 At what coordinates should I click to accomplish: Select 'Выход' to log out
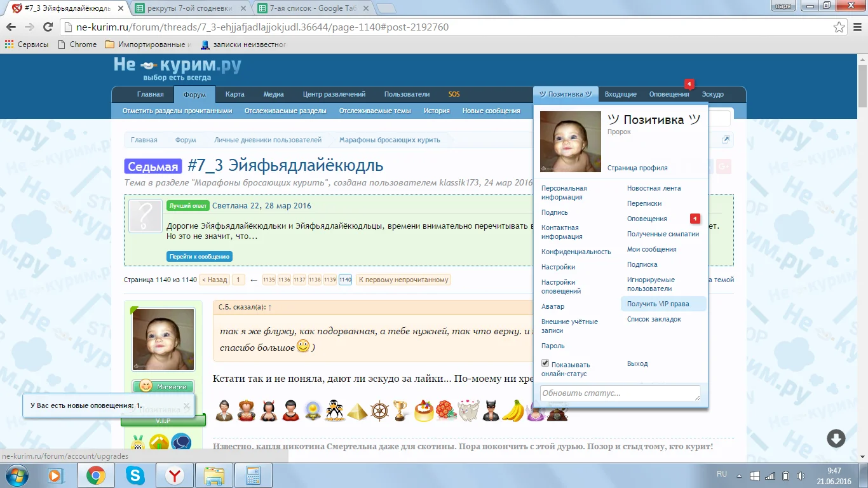pyautogui.click(x=637, y=364)
